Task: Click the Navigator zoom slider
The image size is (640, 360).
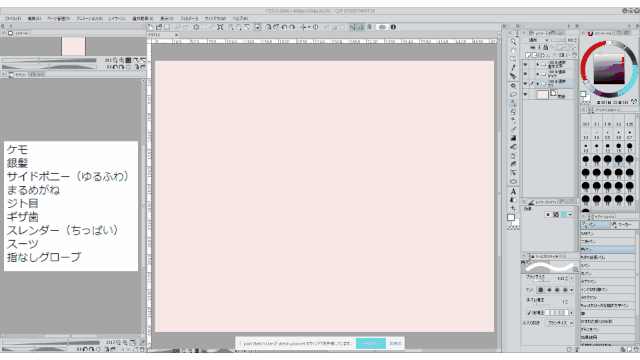Action: (x=49, y=60)
